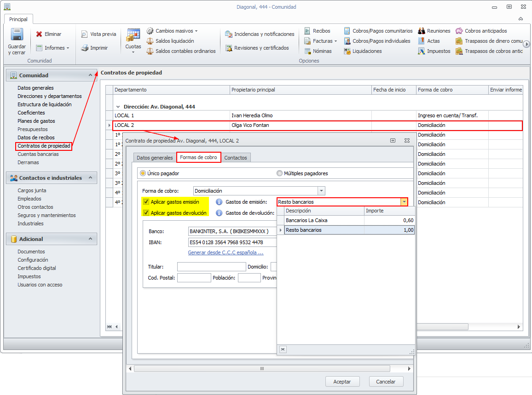
Task: Click the Actas document icon
Action: (x=422, y=41)
